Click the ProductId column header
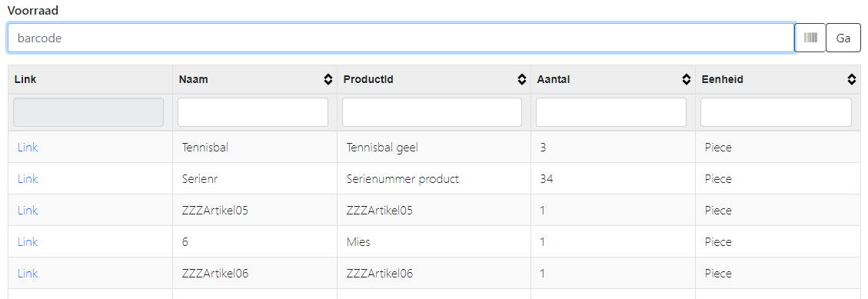This screenshot has height=299, width=868. [434, 80]
